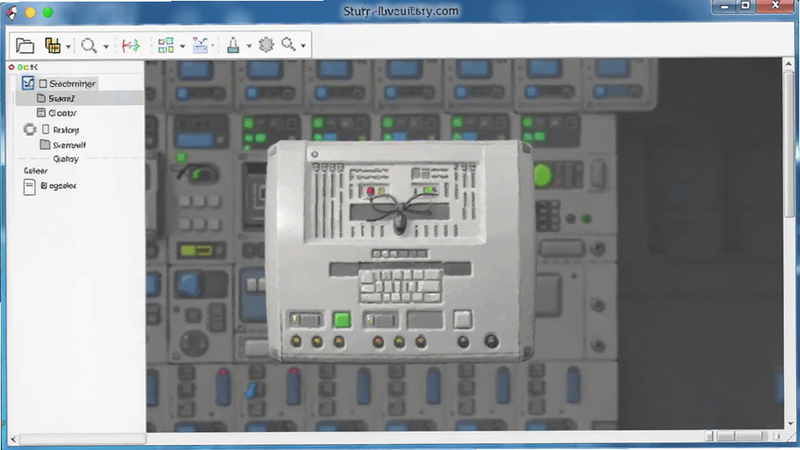Viewport: 800px width, 450px height.
Task: Click the yellow round title bar button
Action: pyautogui.click(x=30, y=12)
